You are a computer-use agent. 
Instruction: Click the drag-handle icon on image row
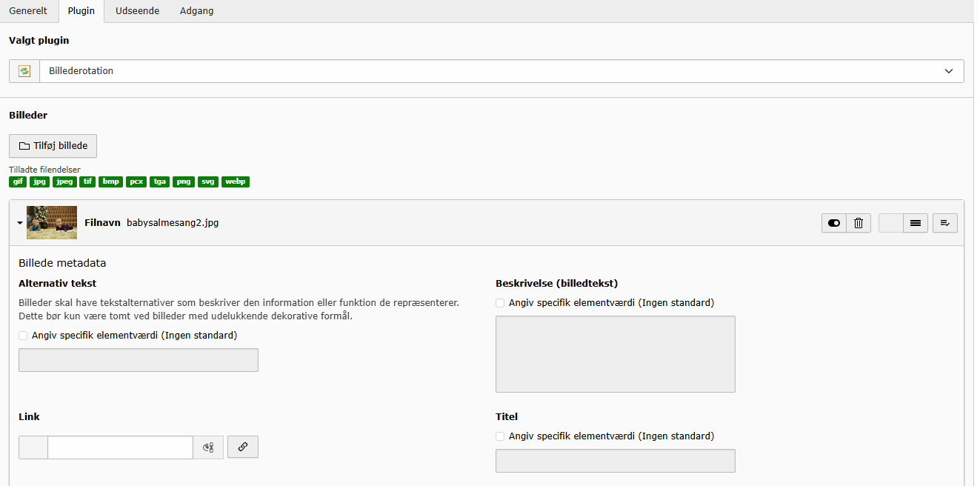click(x=916, y=223)
